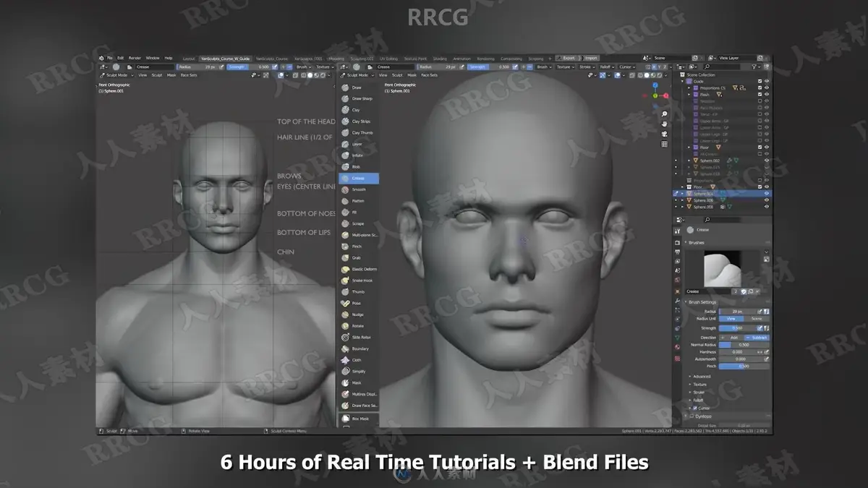Open the Edit menu
This screenshot has height=488, width=868.
(x=121, y=58)
